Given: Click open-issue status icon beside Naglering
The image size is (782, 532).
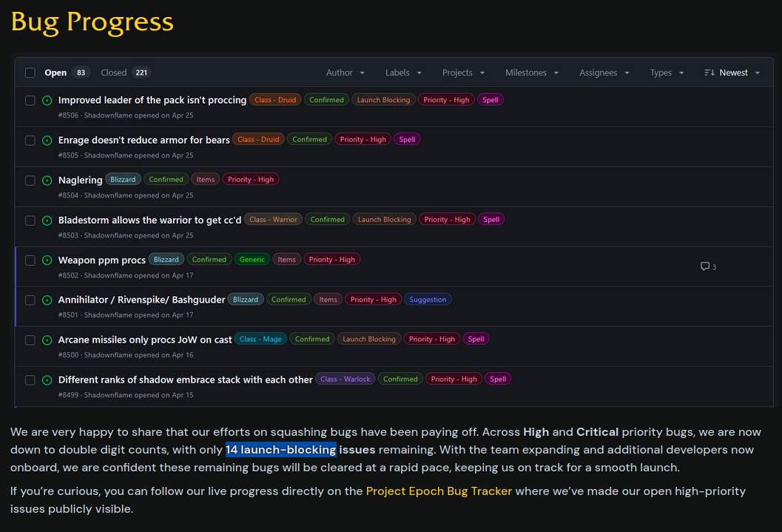Looking at the screenshot, I should (47, 181).
